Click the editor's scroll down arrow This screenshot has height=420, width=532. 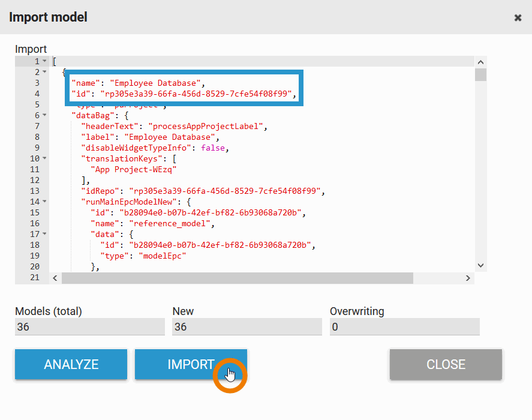point(480,265)
